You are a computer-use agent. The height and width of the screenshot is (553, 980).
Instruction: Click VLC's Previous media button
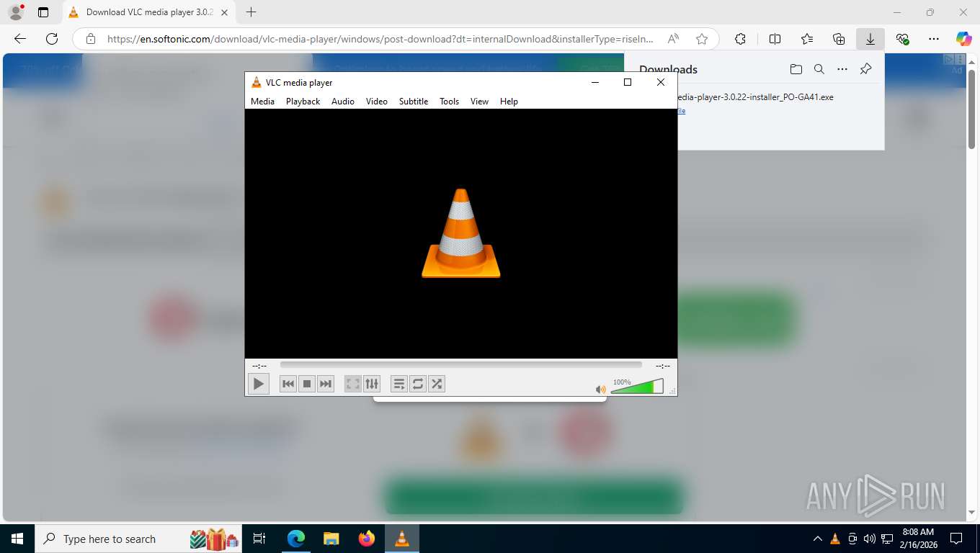288,384
